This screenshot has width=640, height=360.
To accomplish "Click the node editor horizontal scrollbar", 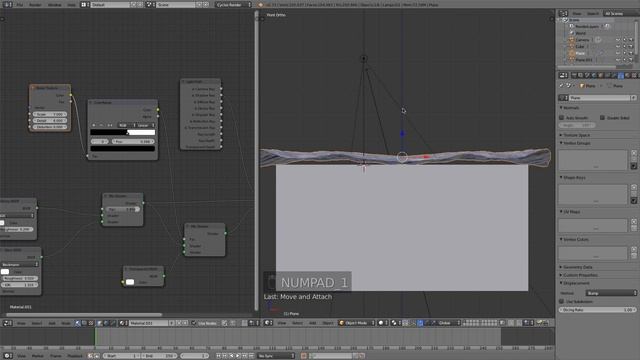I will tap(84, 315).
